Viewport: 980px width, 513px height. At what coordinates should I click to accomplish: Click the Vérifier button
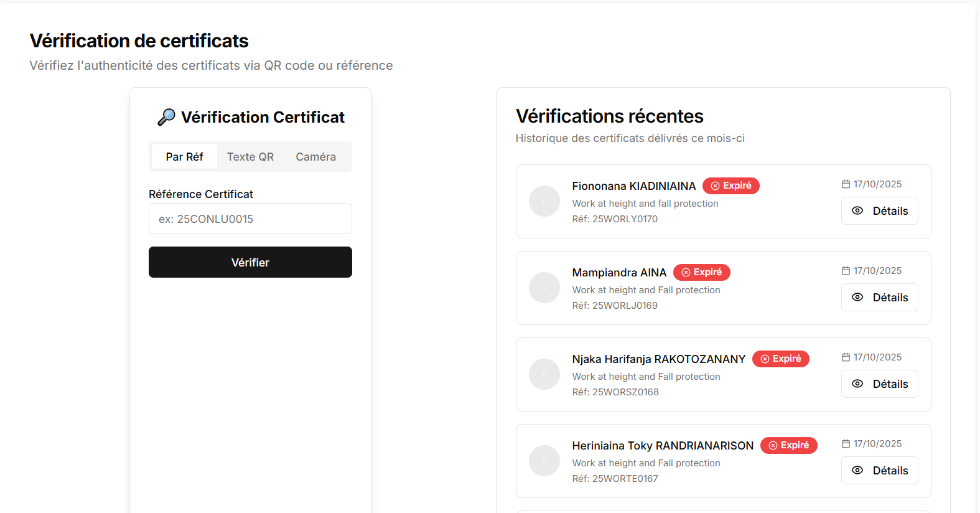pyautogui.click(x=250, y=262)
